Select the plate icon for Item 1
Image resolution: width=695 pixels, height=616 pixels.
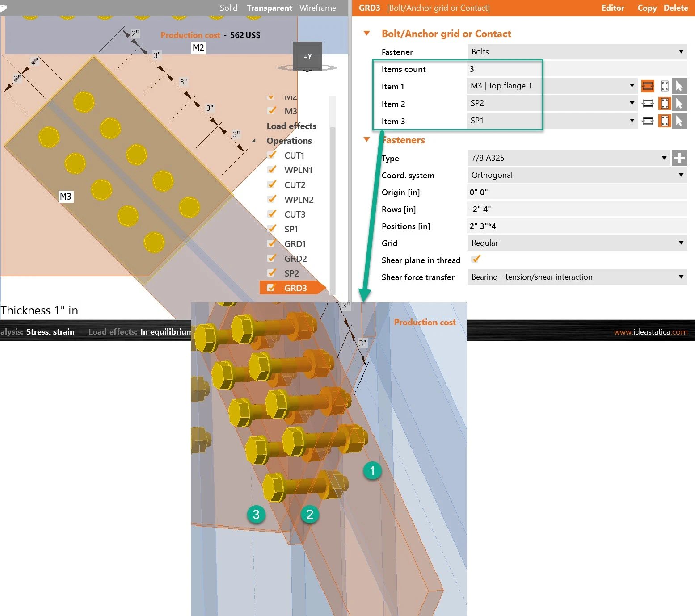665,86
